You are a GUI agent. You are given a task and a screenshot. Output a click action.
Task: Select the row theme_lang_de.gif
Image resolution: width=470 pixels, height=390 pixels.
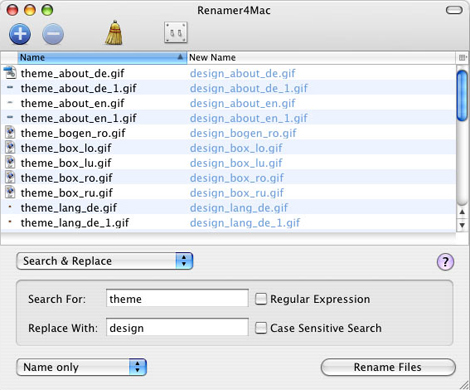pos(228,208)
